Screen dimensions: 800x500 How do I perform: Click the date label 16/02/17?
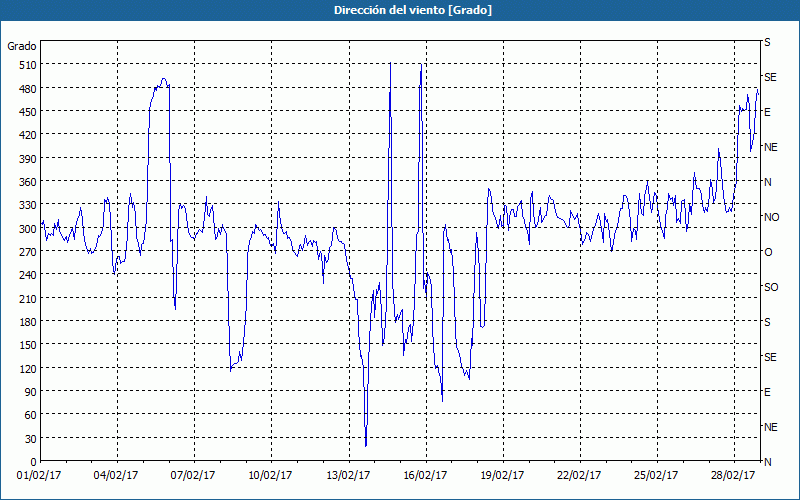tap(425, 476)
